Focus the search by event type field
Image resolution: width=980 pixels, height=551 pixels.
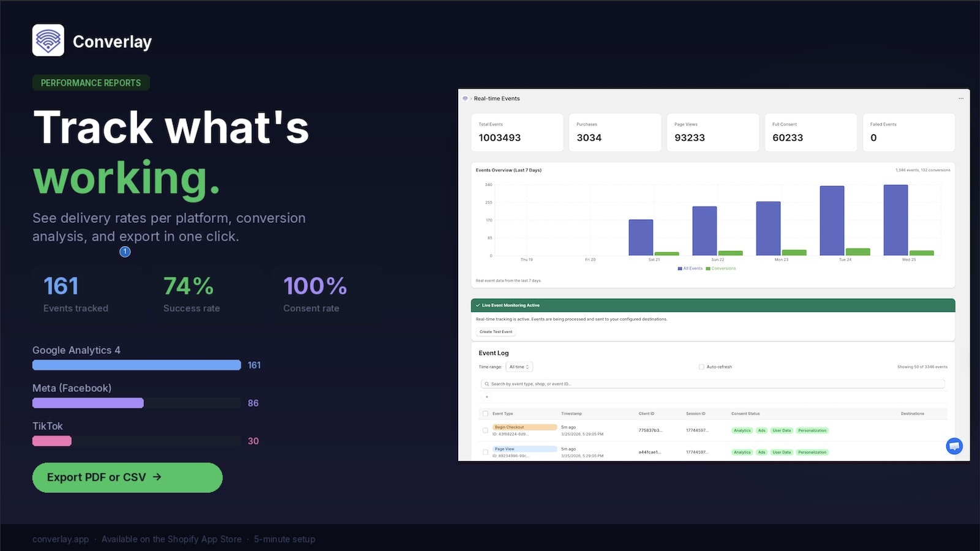[713, 384]
